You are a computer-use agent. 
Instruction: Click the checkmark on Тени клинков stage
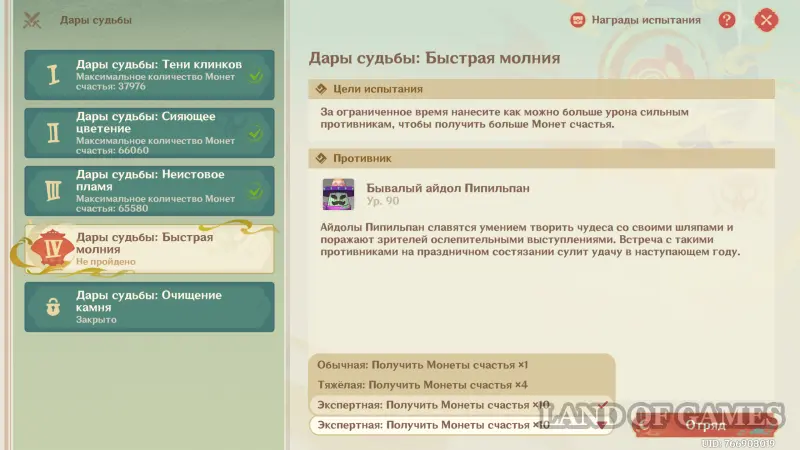coord(256,76)
